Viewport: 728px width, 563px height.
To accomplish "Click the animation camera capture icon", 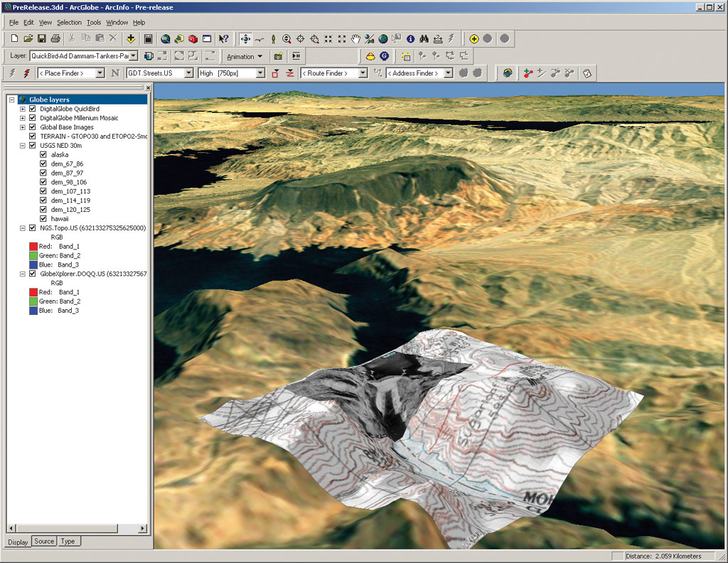I will pos(278,56).
